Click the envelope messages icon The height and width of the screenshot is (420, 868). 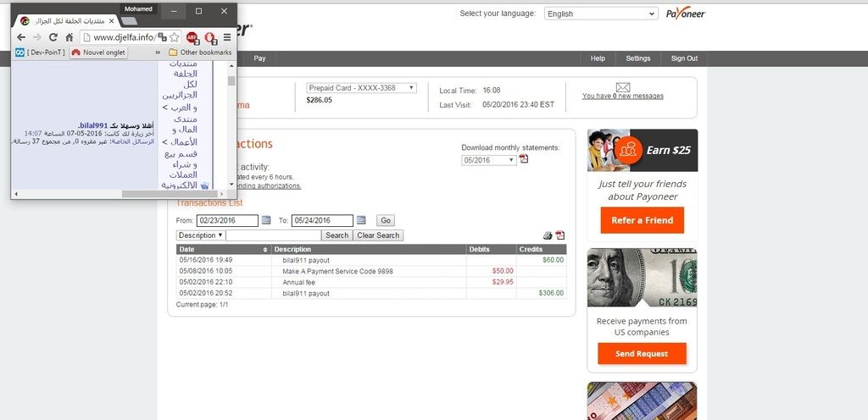pos(623,87)
